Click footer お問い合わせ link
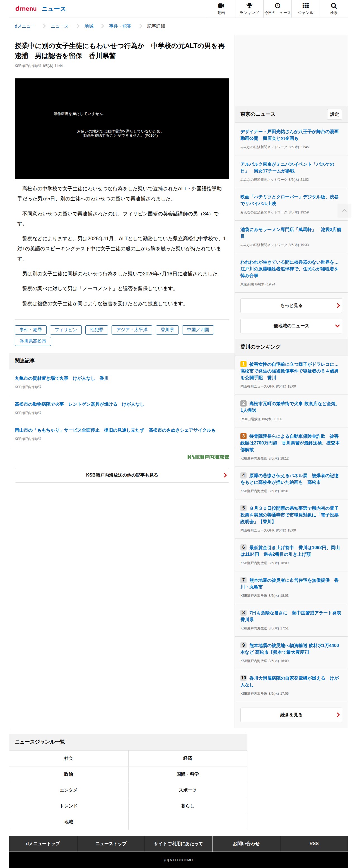 coord(246,843)
